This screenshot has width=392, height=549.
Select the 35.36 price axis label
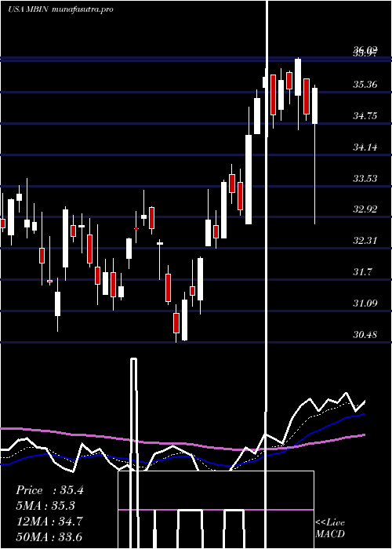click(365, 85)
